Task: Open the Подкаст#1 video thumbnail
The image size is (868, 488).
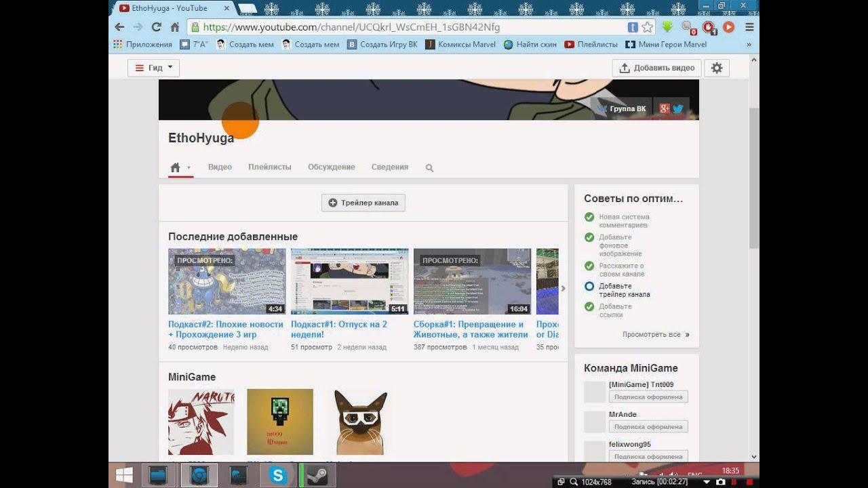Action: (x=349, y=281)
